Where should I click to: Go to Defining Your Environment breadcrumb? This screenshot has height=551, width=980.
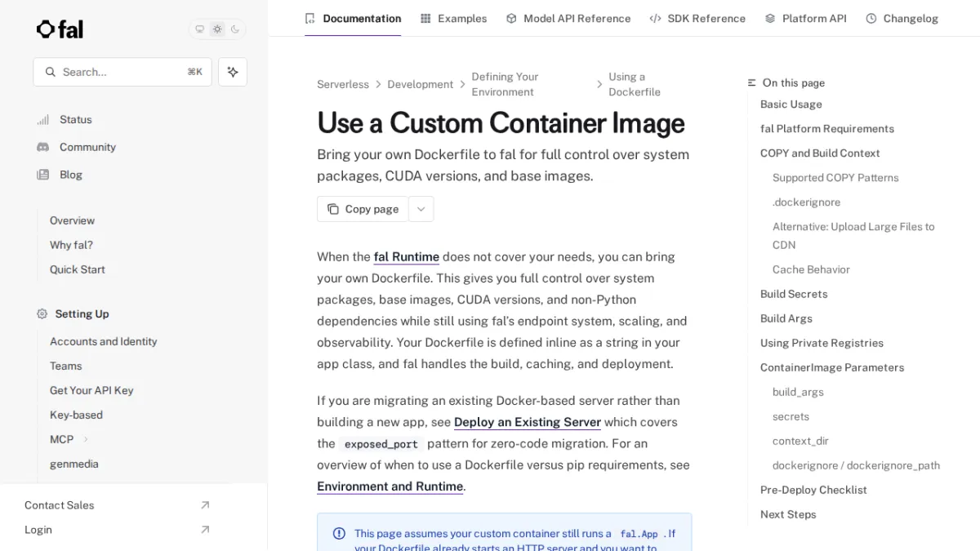click(505, 84)
